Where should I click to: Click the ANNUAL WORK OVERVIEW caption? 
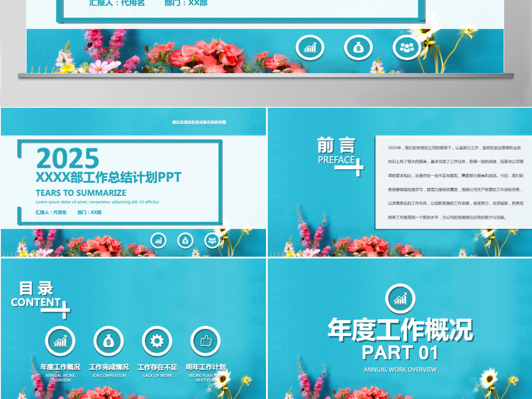[400, 370]
